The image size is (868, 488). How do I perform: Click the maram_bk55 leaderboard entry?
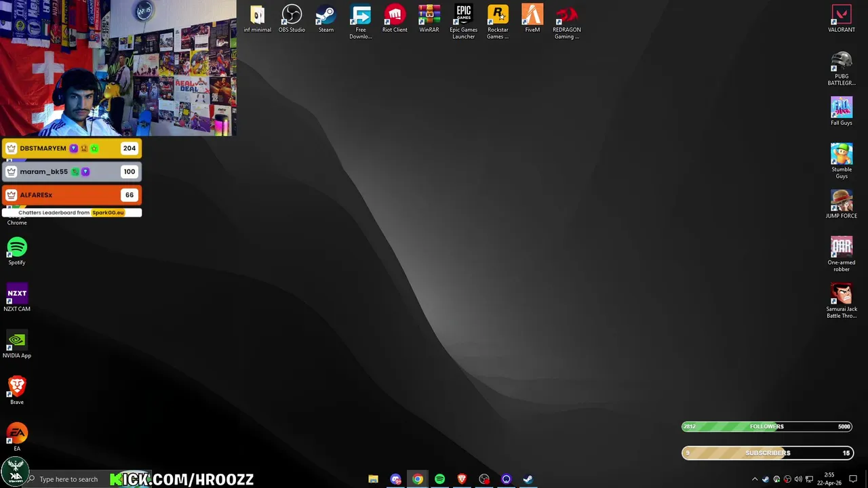coord(72,171)
